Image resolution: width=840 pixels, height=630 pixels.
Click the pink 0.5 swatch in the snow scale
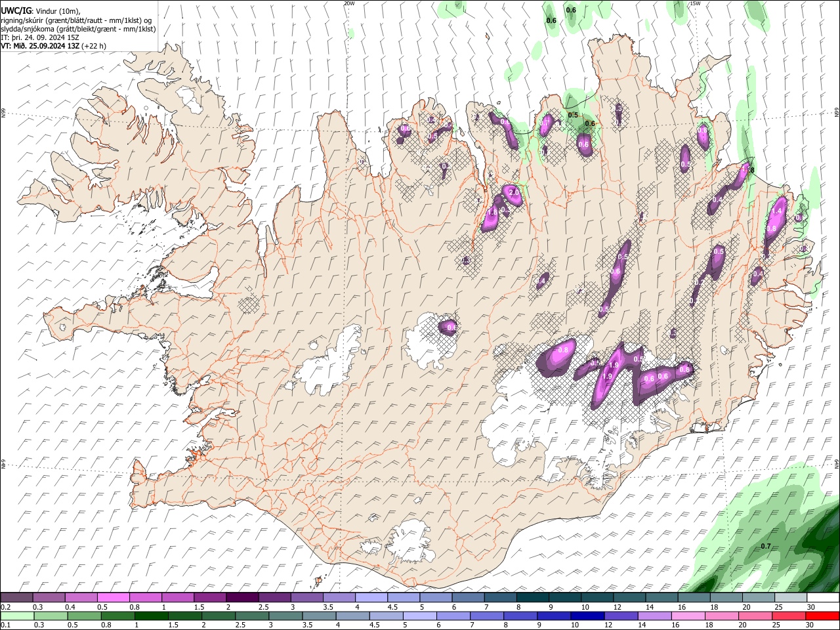114,598
